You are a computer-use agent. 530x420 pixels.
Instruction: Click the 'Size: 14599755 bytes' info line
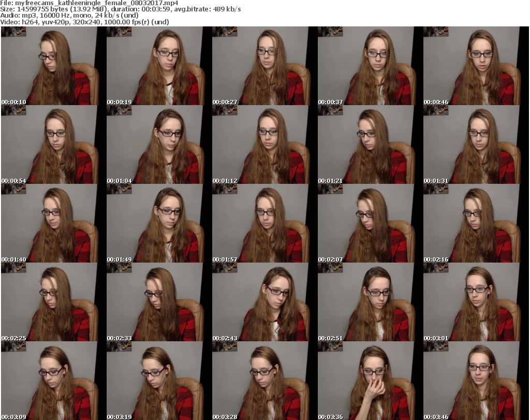click(x=120, y=9)
